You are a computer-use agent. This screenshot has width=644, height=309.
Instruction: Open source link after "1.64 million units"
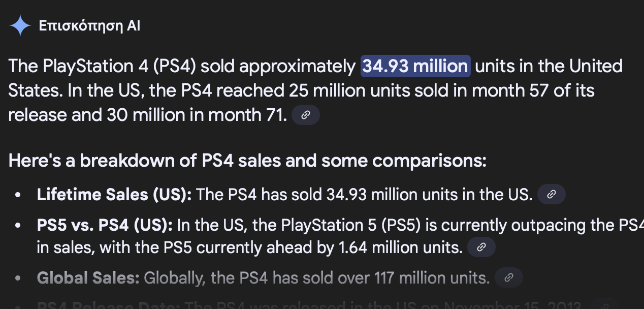pos(481,248)
